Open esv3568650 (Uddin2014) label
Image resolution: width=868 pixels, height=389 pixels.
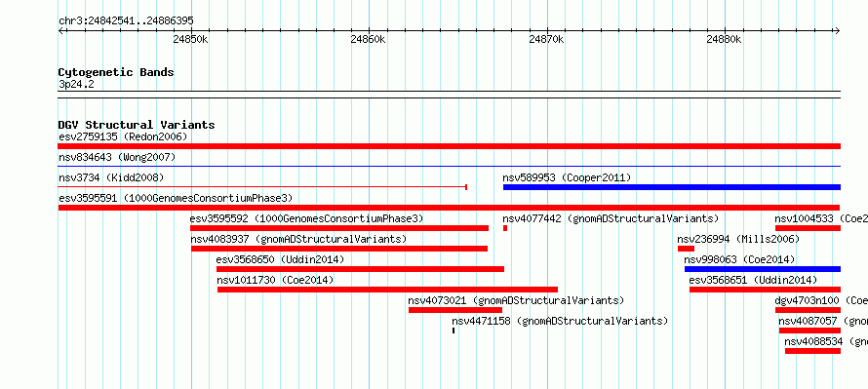pos(280,259)
